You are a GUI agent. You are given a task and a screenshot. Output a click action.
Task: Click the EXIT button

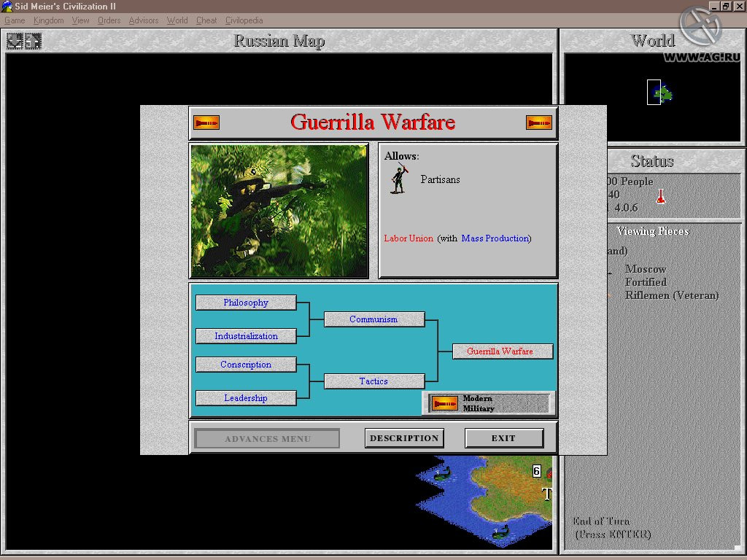point(504,438)
